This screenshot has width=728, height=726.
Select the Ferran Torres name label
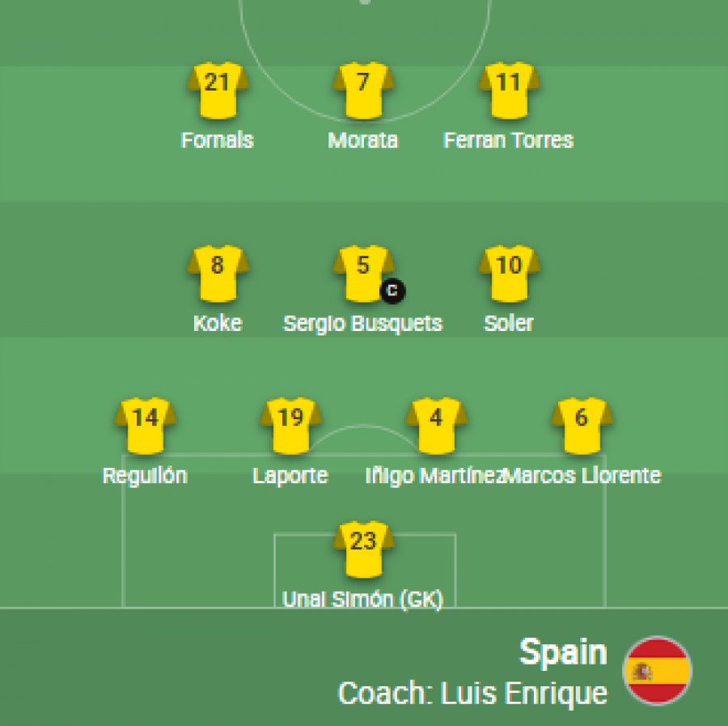coord(509,141)
